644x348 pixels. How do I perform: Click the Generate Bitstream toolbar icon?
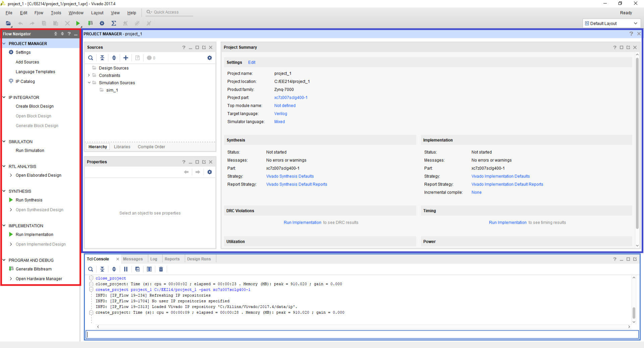click(x=90, y=23)
